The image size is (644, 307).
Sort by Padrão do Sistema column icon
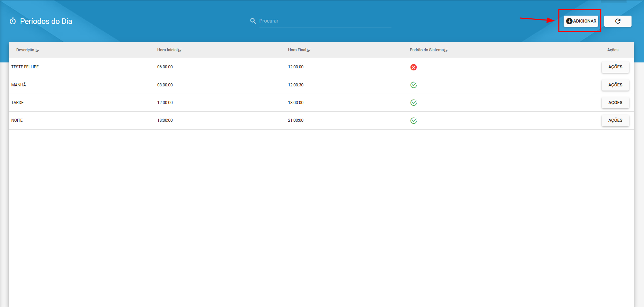coord(446,50)
